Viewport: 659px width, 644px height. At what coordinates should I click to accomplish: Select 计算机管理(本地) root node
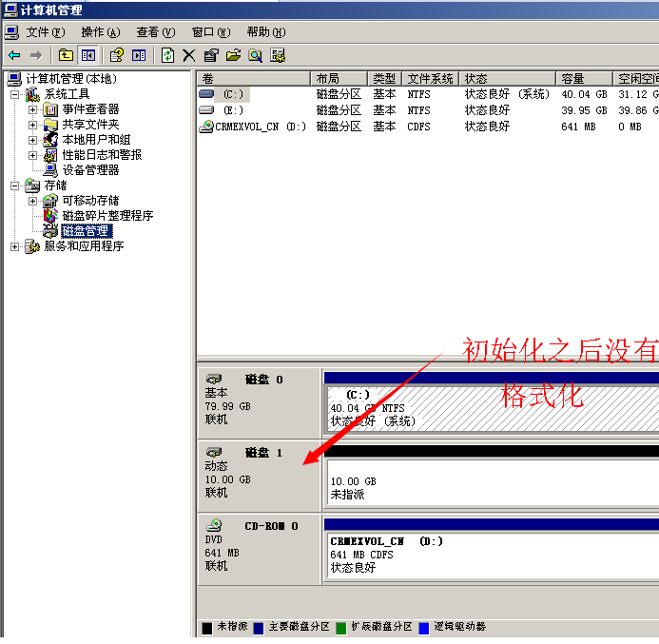(71, 79)
